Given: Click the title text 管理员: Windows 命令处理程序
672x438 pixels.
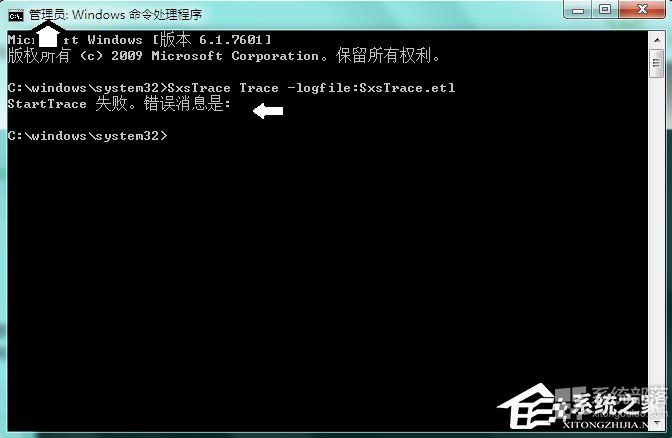Looking at the screenshot, I should click(115, 15).
